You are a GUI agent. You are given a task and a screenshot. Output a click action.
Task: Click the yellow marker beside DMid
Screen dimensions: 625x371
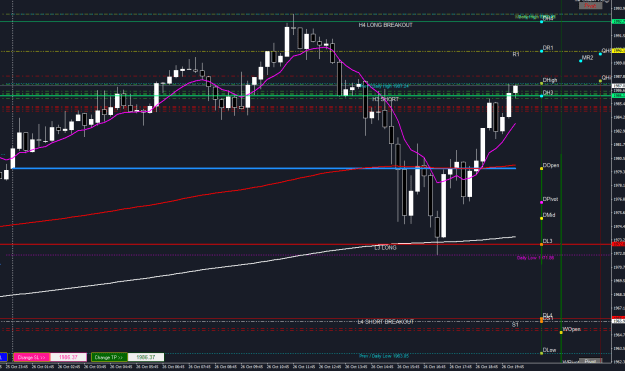(x=541, y=218)
